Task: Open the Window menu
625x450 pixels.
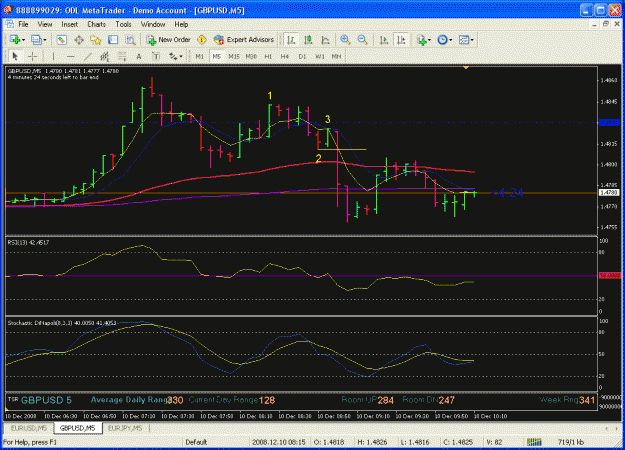Action: point(153,24)
